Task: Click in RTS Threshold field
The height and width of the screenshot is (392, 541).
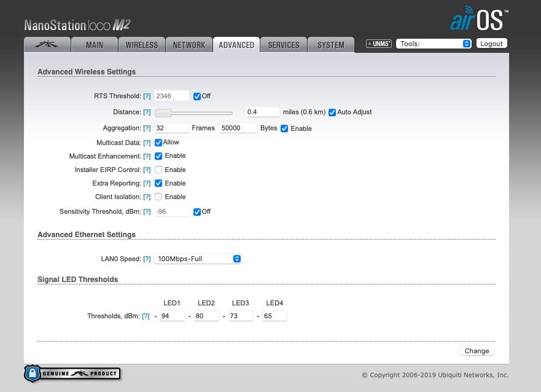Action: (x=172, y=96)
